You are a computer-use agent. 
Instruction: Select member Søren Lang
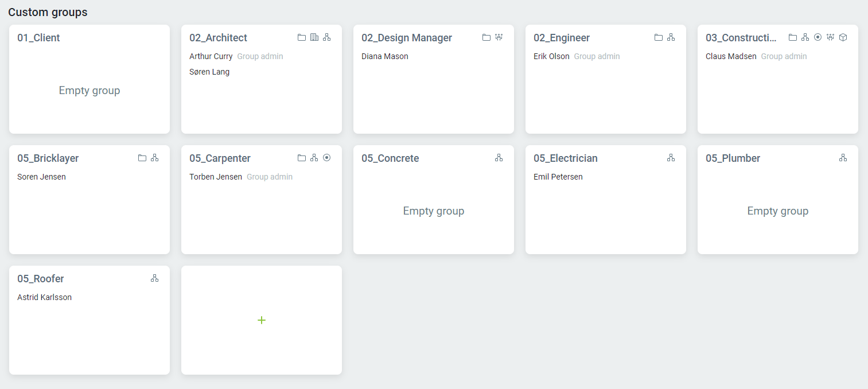209,72
